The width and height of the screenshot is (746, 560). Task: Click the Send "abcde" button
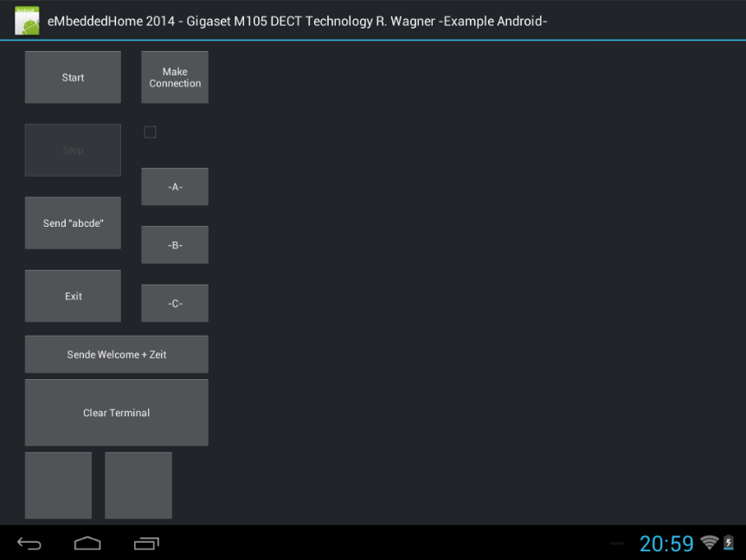pos(73,223)
